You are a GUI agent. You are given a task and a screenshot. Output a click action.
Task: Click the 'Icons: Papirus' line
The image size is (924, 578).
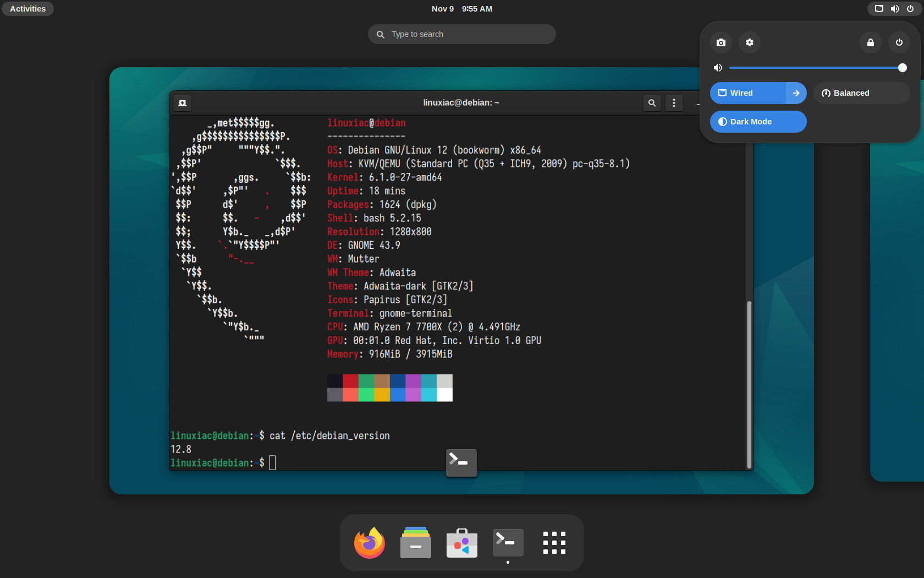(x=387, y=300)
